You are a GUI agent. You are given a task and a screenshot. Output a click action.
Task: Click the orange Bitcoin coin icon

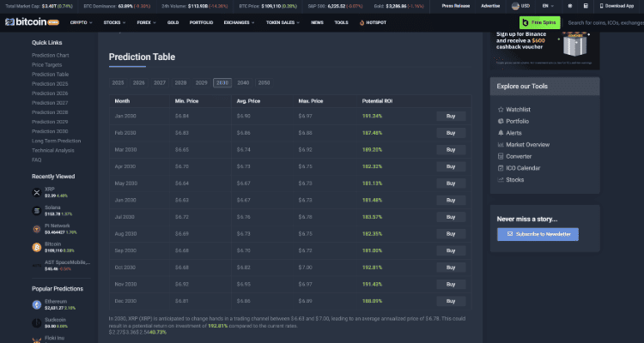point(37,247)
